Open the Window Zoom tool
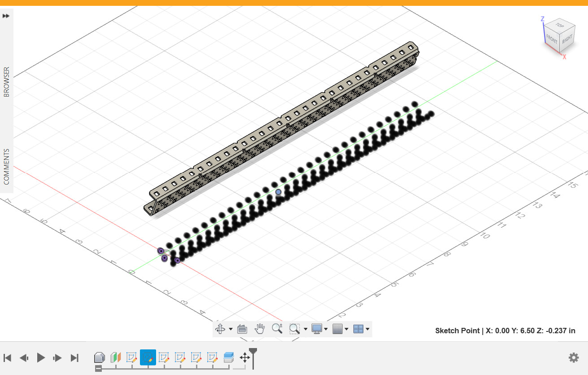The height and width of the screenshot is (375, 588). point(293,329)
